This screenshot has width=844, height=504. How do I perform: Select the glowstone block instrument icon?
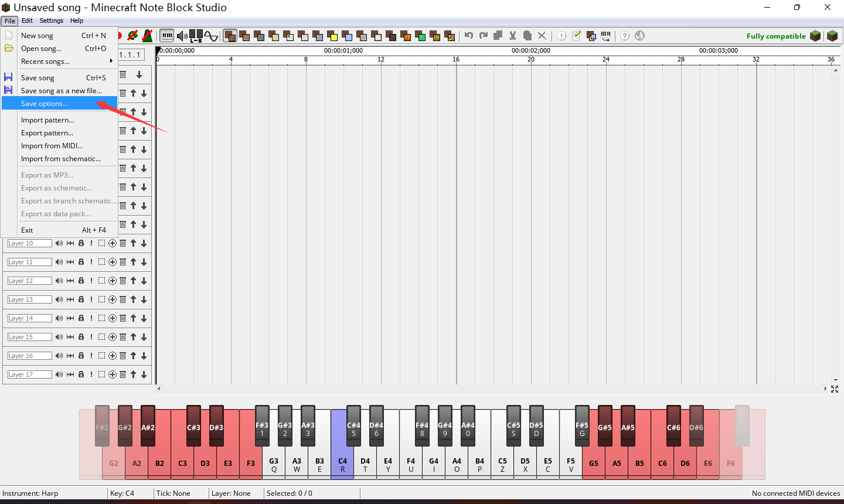point(450,36)
